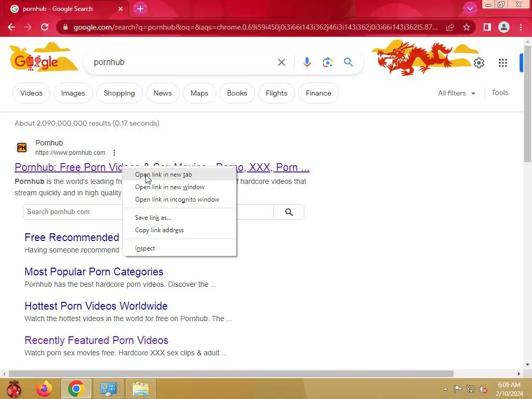Open the Google apps grid
532x399 pixels.
[503, 63]
